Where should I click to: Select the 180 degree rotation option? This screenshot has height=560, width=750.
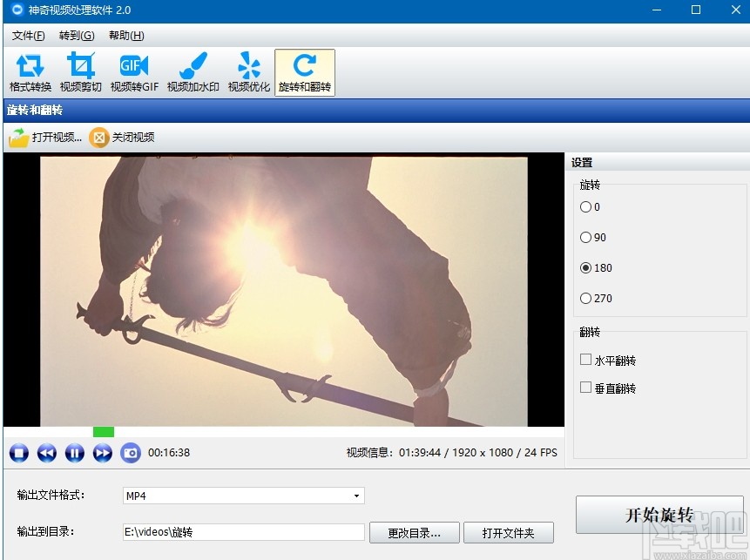point(586,268)
